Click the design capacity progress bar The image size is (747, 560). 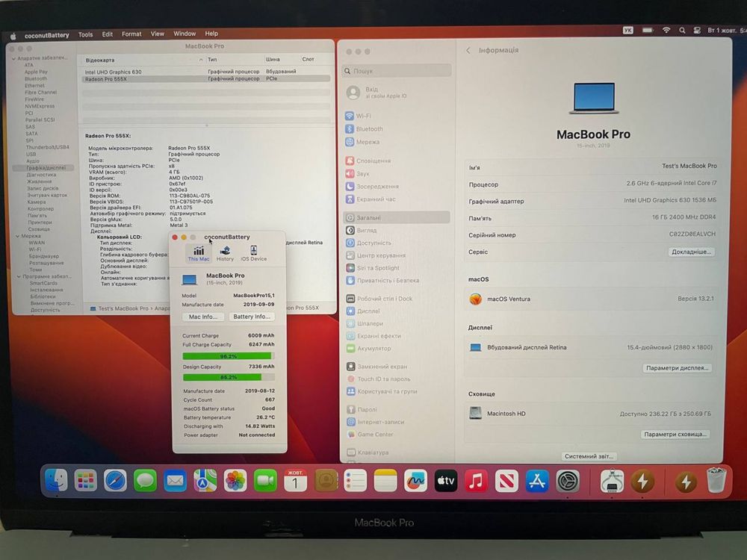click(x=229, y=377)
